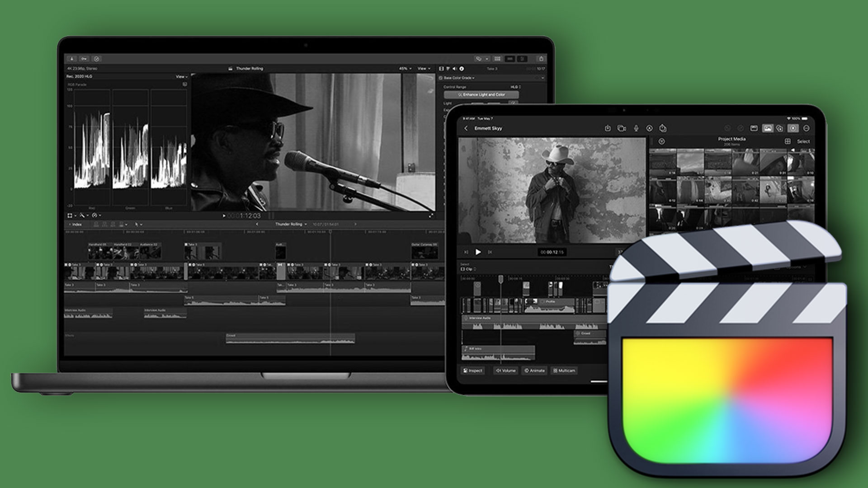Select the Transform tool below the scopes
The width and height of the screenshot is (868, 488).
tap(70, 216)
